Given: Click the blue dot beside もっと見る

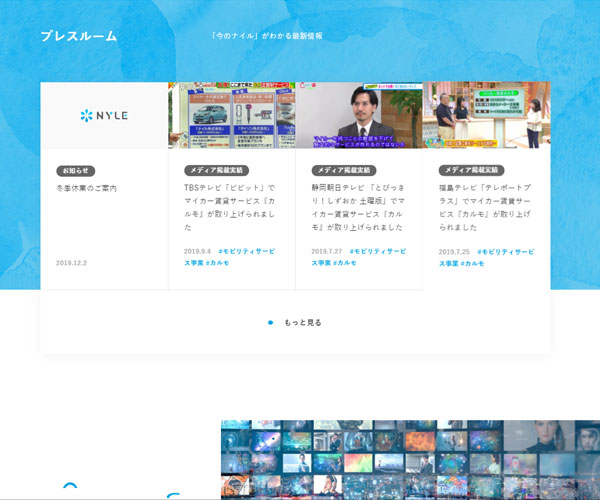Looking at the screenshot, I should [x=270, y=323].
